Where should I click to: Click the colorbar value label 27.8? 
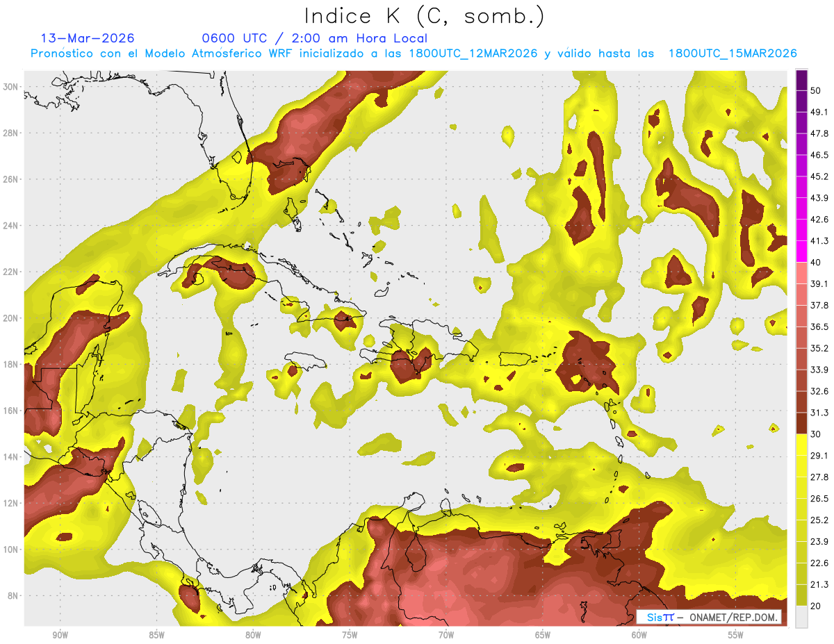pyautogui.click(x=819, y=477)
